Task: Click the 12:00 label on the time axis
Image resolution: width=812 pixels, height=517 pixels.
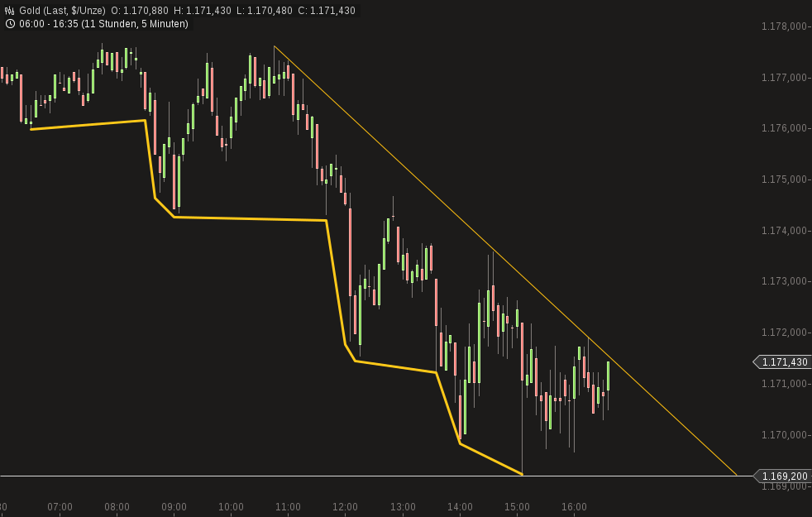Action: pos(346,507)
